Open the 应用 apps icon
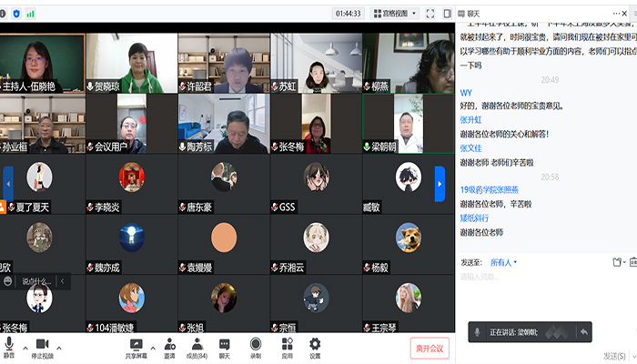Image resolution: width=637 pixels, height=364 pixels. coord(285,345)
